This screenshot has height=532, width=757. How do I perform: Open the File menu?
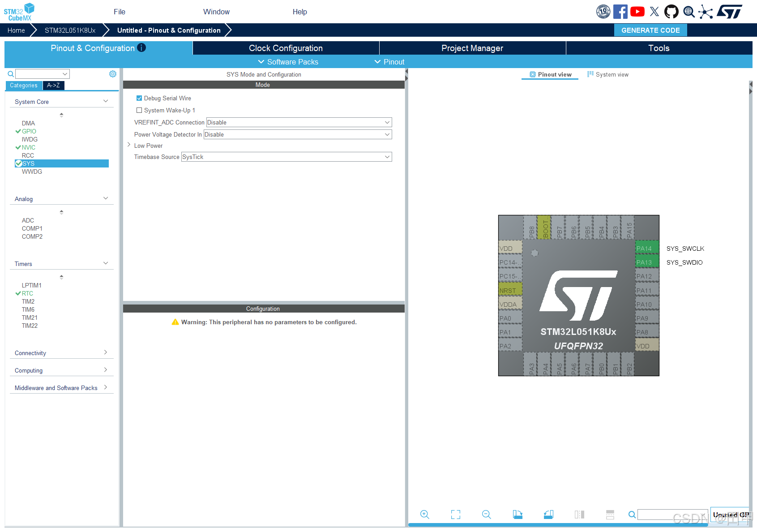pyautogui.click(x=120, y=12)
